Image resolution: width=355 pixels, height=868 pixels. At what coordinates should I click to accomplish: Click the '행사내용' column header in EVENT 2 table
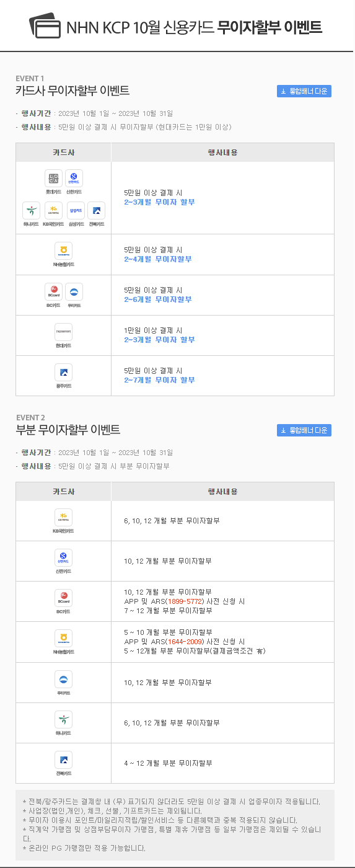(222, 492)
